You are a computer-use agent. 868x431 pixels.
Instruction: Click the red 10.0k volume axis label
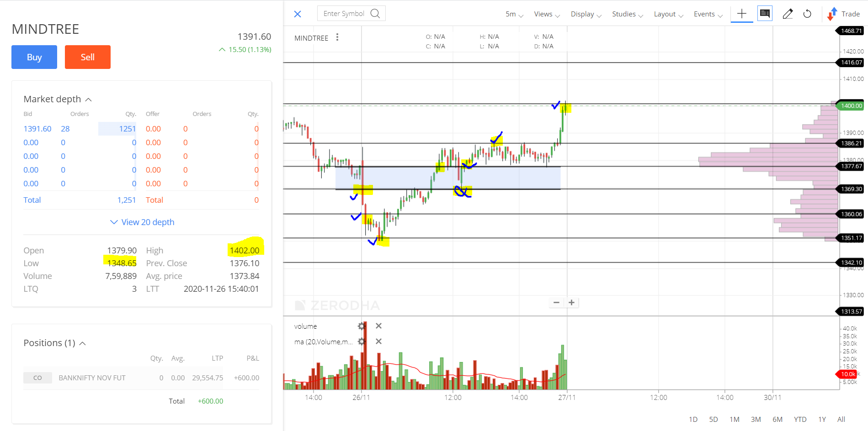click(x=847, y=374)
